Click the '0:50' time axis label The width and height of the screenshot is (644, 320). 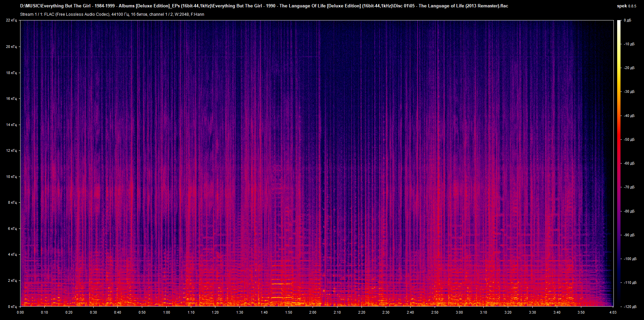coord(142,312)
